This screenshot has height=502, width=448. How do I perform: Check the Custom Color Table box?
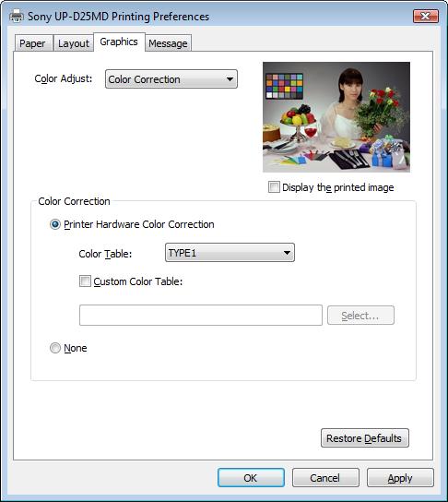click(85, 281)
